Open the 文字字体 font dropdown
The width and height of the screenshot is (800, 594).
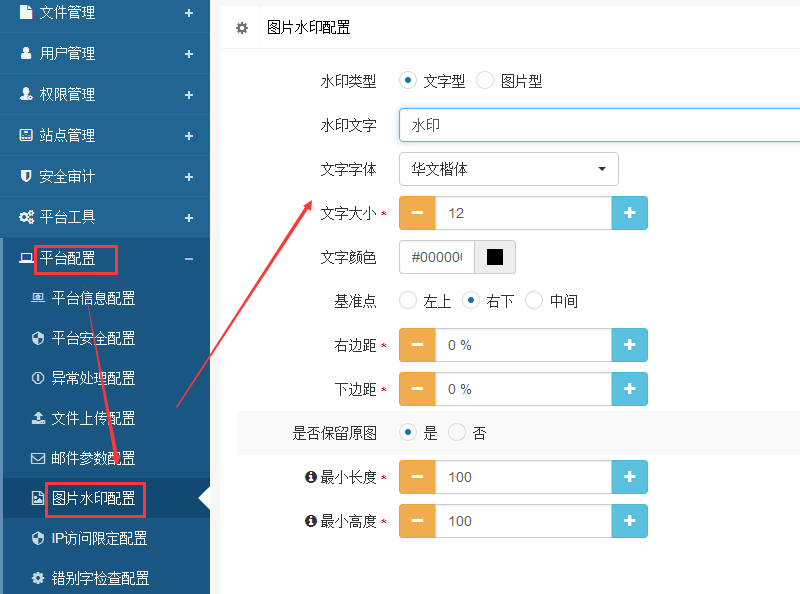[x=508, y=169]
